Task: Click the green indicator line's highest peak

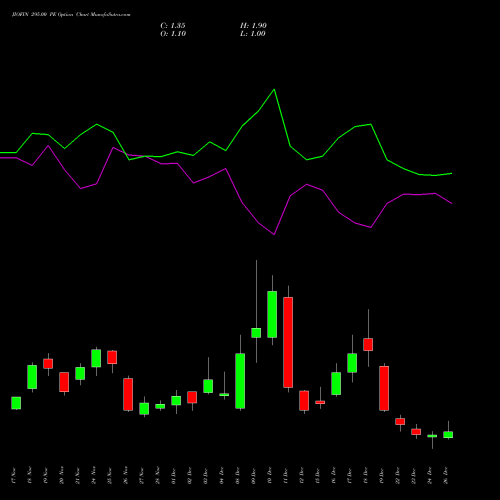Action: pos(274,90)
